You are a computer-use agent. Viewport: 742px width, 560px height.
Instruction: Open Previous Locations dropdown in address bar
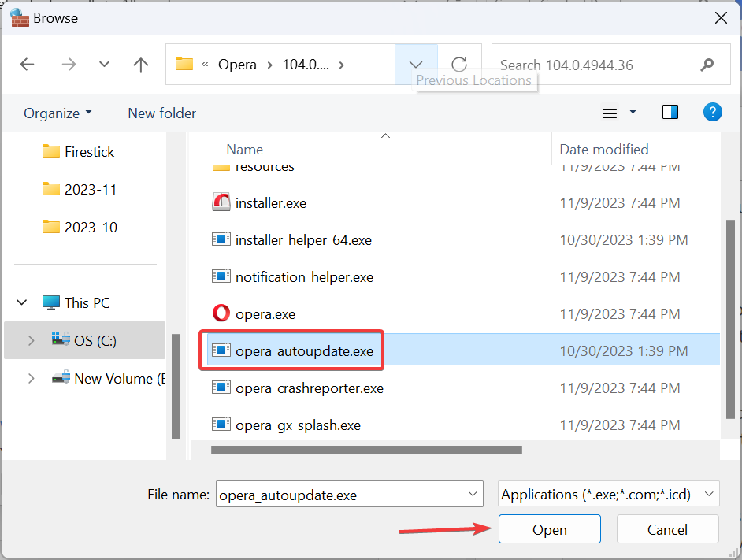coord(416,65)
